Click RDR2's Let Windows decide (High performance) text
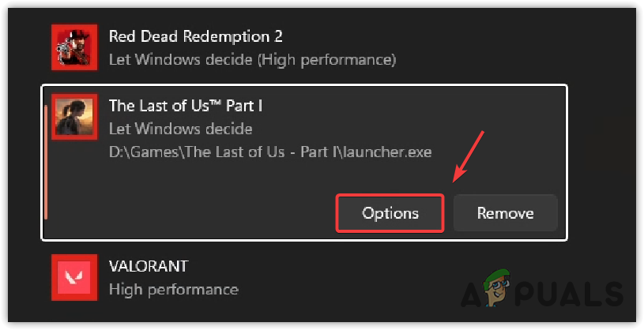 [x=251, y=59]
